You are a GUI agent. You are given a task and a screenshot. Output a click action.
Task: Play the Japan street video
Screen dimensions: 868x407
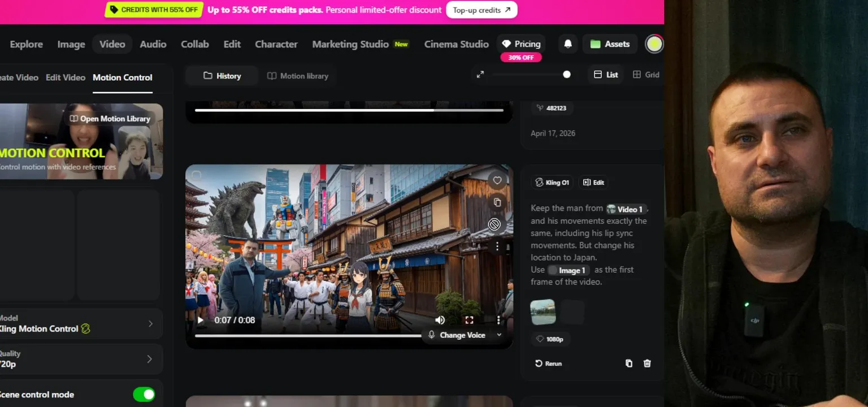pyautogui.click(x=201, y=320)
